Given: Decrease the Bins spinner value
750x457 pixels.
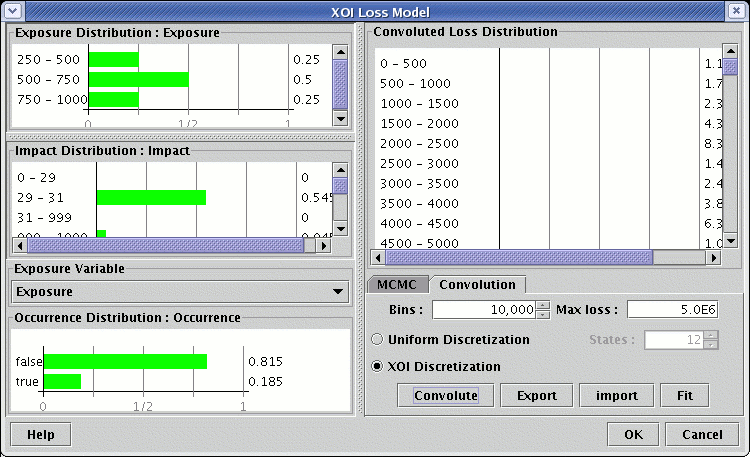Looking at the screenshot, I should (542, 314).
